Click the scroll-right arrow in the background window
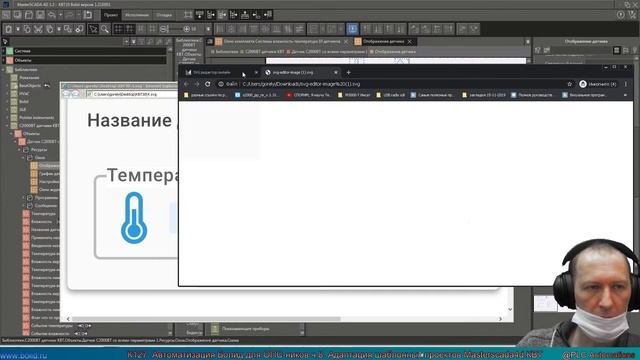 tap(500, 319)
